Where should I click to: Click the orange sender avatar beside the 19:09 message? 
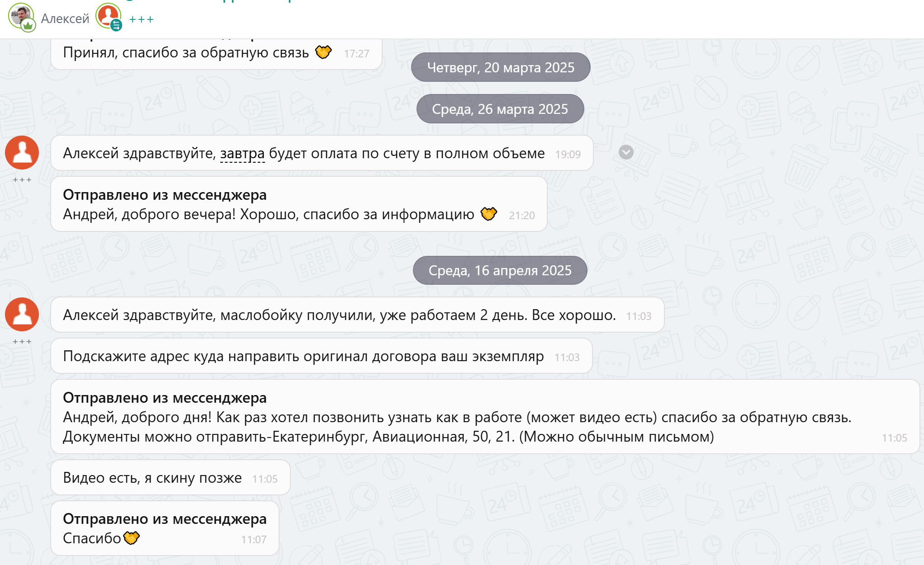22,152
